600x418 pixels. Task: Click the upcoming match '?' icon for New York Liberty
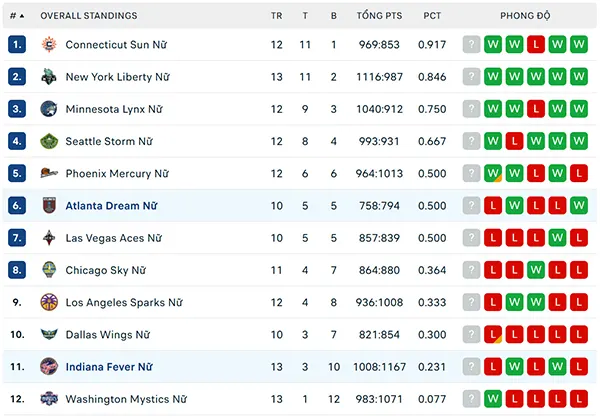(x=471, y=77)
